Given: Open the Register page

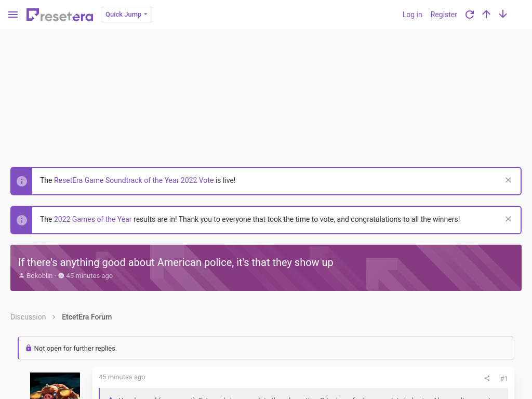Looking at the screenshot, I should [444, 15].
